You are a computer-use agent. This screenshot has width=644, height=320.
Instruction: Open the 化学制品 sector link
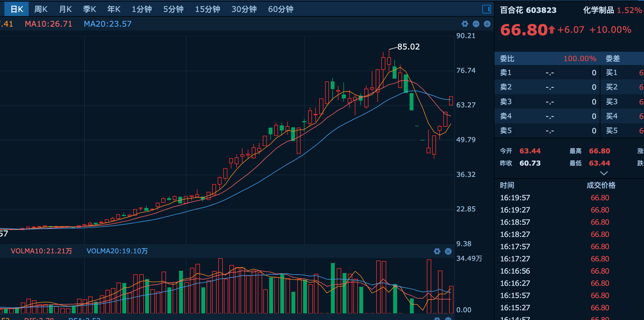(598, 10)
